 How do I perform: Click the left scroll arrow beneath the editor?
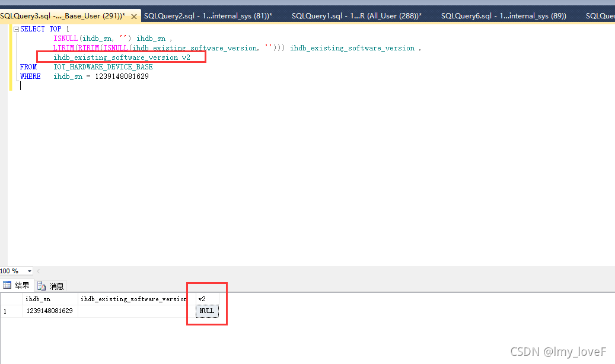(x=38, y=271)
